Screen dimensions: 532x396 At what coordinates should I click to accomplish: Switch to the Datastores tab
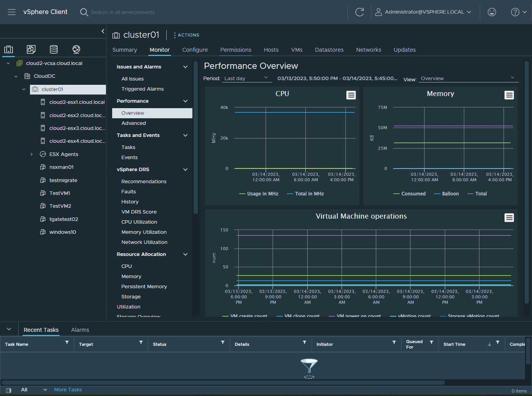(x=329, y=50)
